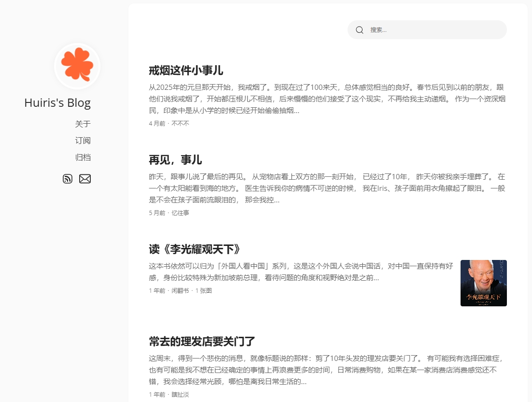
Task: Open the 订阅 sidebar entry
Action: pos(83,141)
